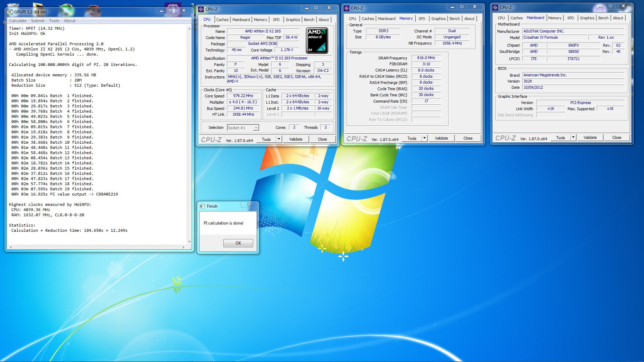Confirm the PI calculation dialog with OK
The height and width of the screenshot is (362, 644).
pyautogui.click(x=238, y=243)
